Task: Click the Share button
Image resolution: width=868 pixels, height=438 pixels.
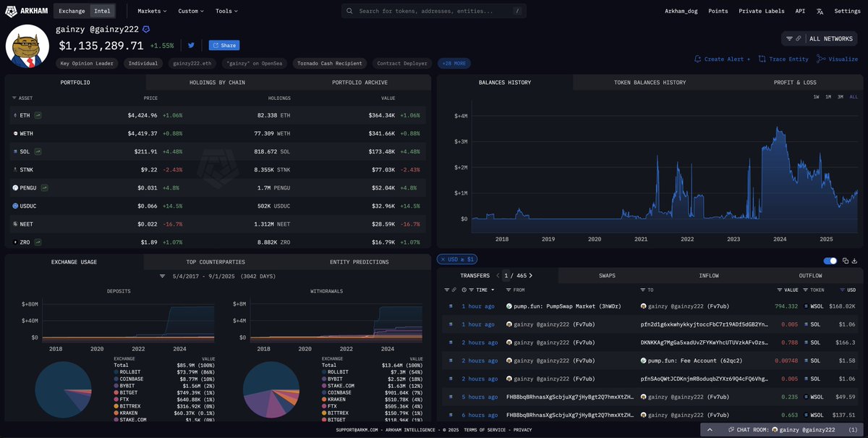Action: (223, 45)
